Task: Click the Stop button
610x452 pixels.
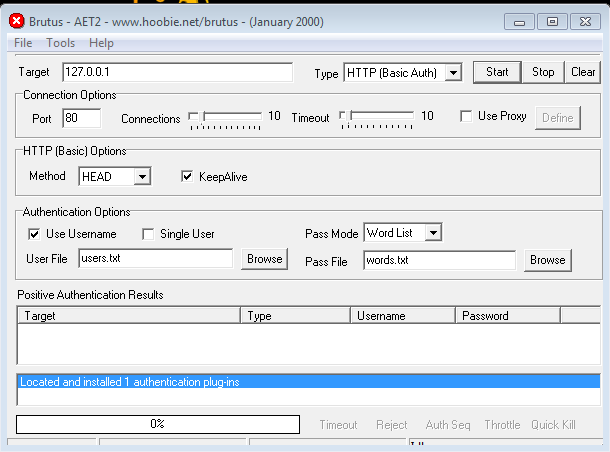Action: click(543, 72)
